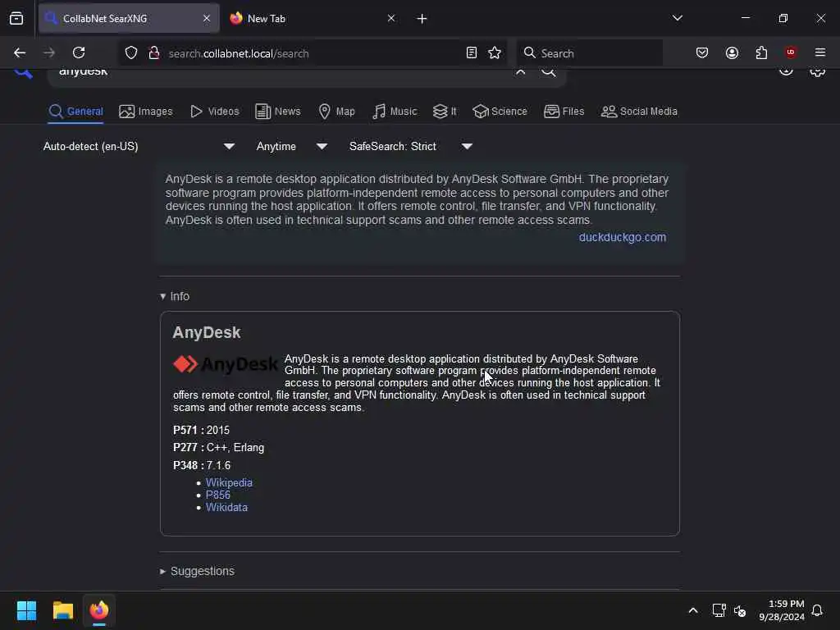840x630 pixels.
Task: Switch to Videos category
Action: tap(214, 112)
